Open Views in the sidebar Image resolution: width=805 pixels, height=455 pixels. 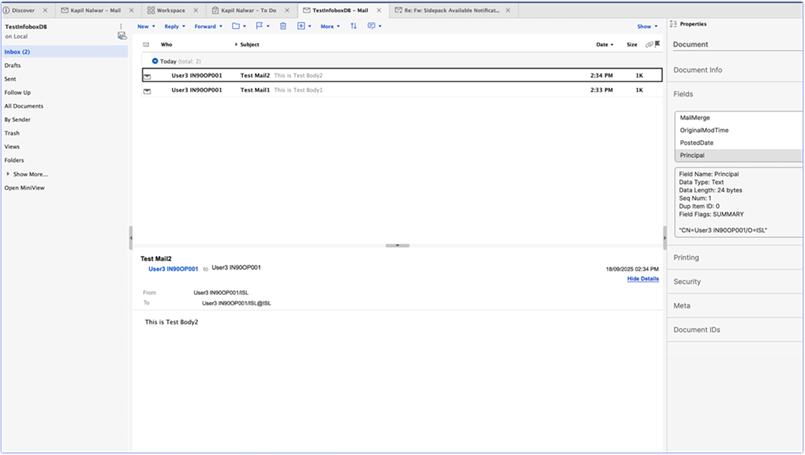coord(12,147)
